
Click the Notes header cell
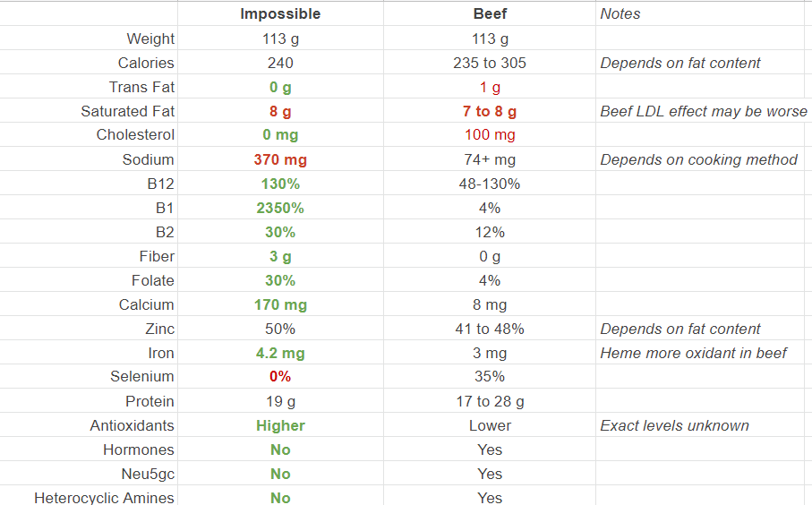pyautogui.click(x=620, y=13)
